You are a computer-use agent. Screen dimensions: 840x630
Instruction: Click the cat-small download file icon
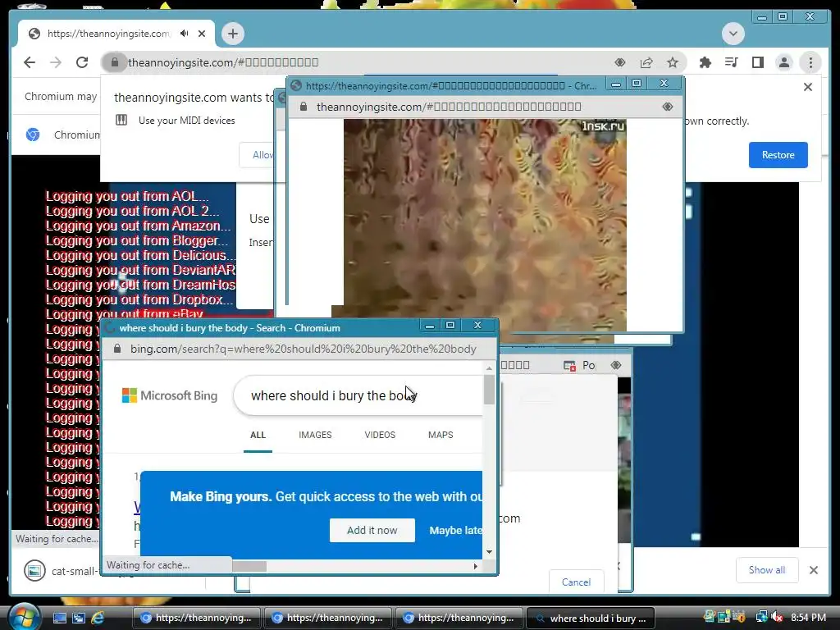pos(34,571)
